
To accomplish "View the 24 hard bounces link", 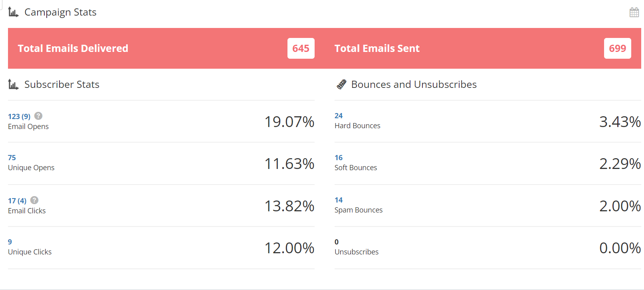I will [x=339, y=116].
